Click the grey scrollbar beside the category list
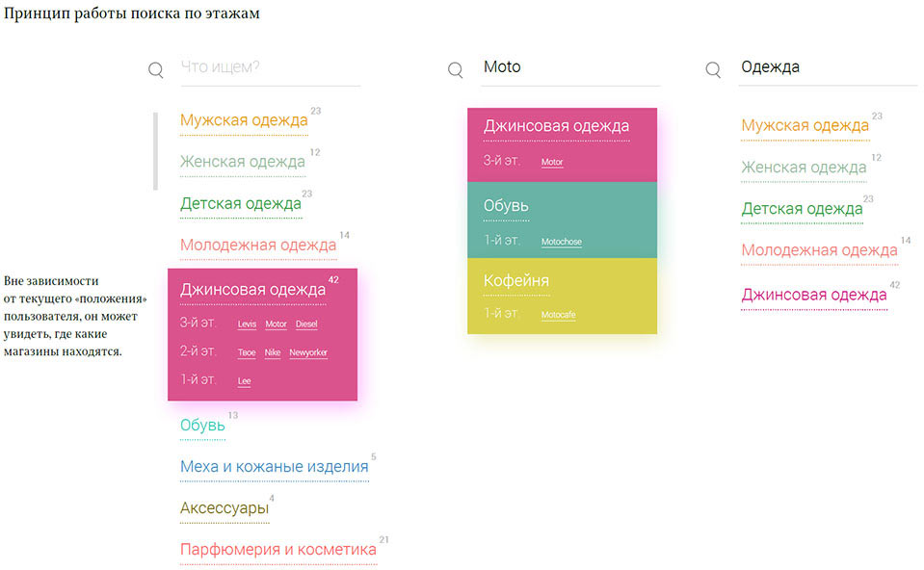This screenshot has height=570, width=924. (155, 151)
